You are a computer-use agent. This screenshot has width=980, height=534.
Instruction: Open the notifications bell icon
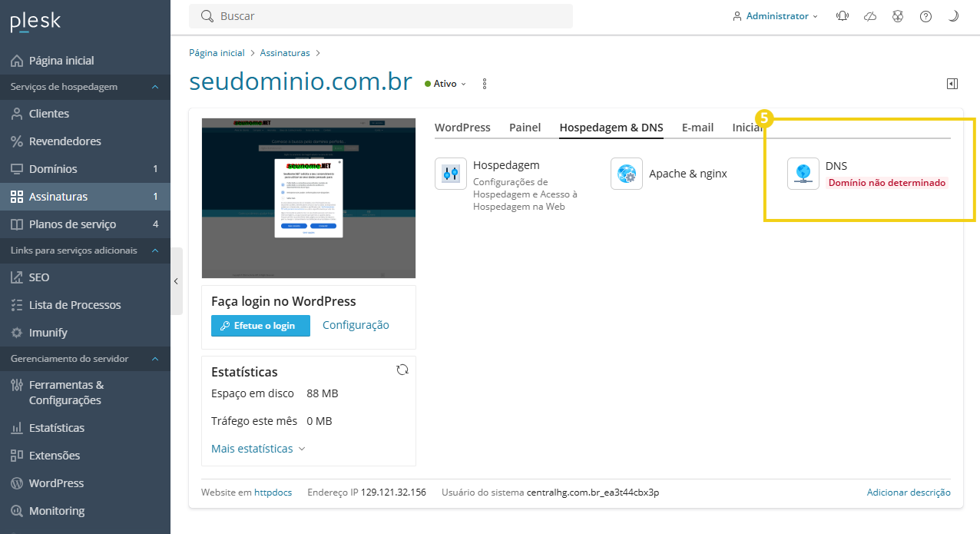pyautogui.click(x=842, y=15)
